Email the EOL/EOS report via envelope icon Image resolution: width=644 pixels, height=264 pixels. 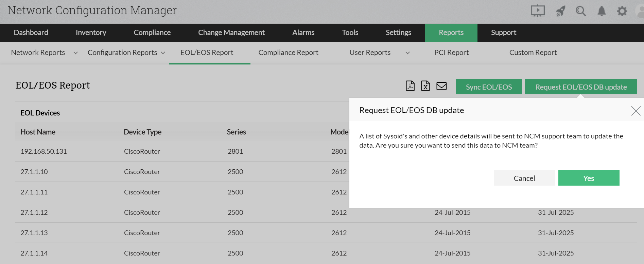tap(441, 86)
